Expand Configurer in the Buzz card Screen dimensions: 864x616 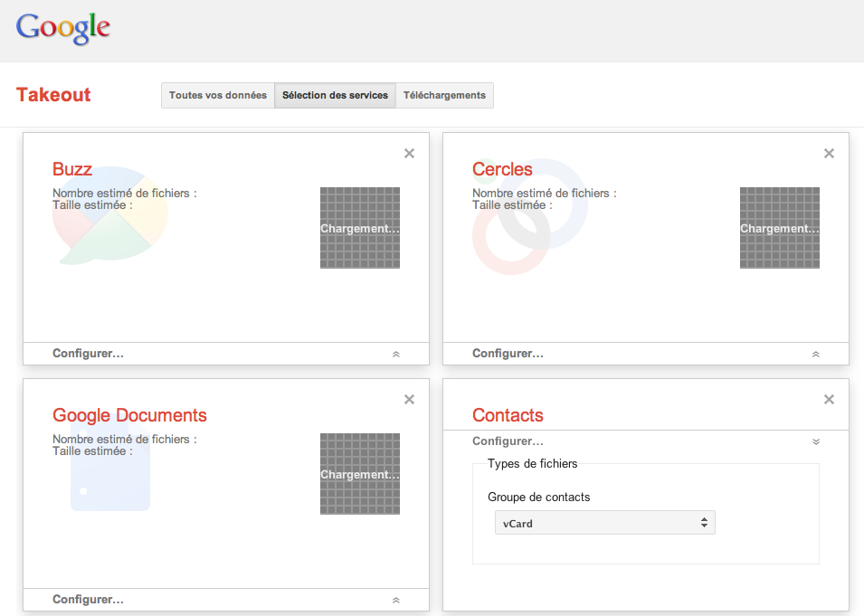(88, 354)
